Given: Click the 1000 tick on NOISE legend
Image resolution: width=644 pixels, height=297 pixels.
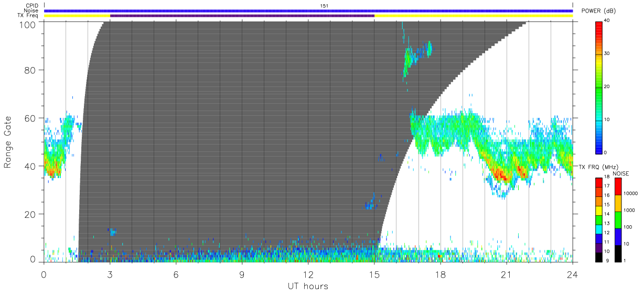Looking at the screenshot, I should (x=629, y=210).
